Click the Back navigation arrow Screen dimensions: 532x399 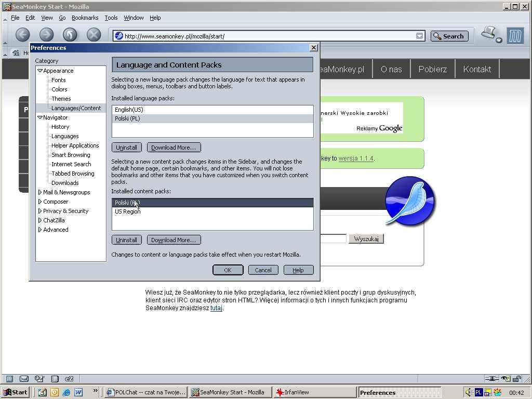pos(22,35)
